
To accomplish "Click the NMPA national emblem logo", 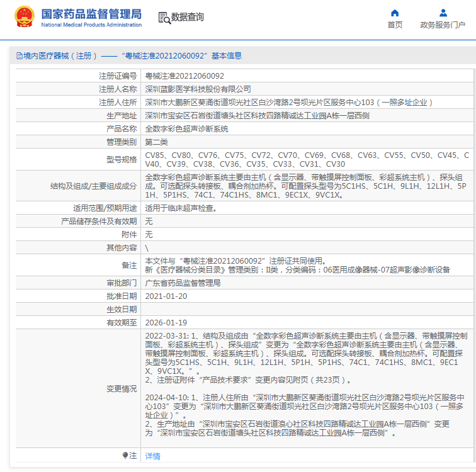I will 25,17.
